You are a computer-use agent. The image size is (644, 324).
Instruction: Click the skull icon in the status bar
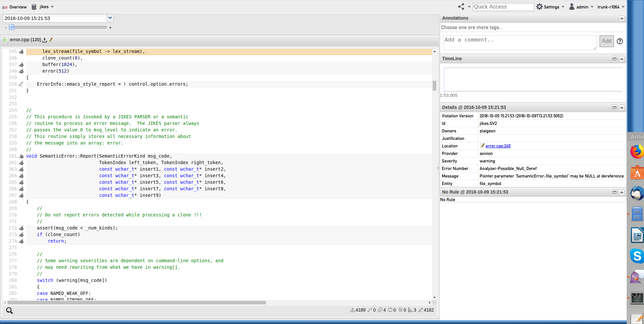pyautogui.click(x=400, y=310)
